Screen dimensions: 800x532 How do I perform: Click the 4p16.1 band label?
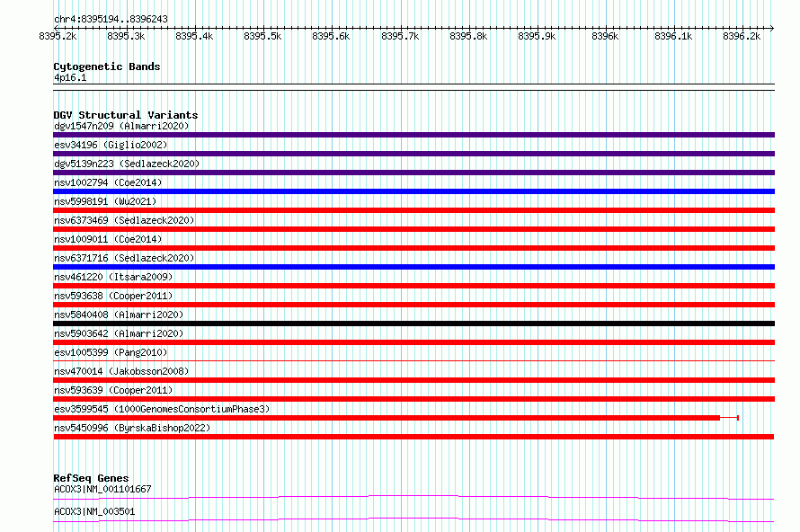(70, 77)
